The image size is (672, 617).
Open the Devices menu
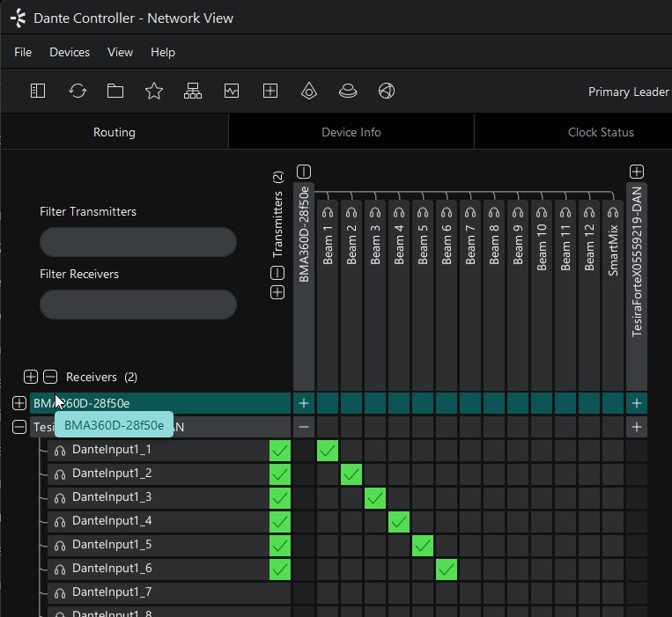[70, 52]
